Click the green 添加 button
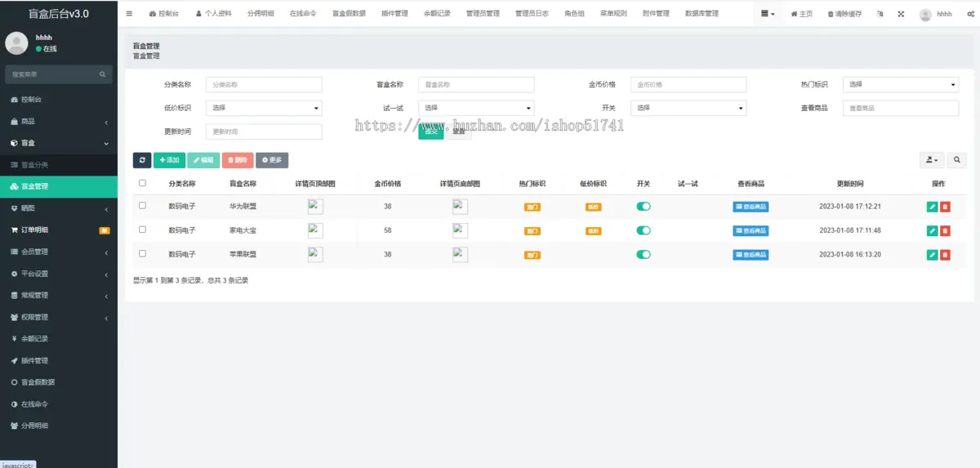This screenshot has width=980, height=468. click(x=169, y=160)
